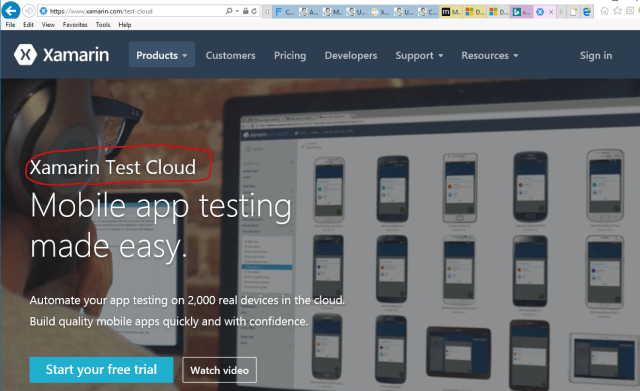Viewport: 640px width, 391px height.
Task: Switch to the tab with black 'm' icon
Action: [451, 12]
